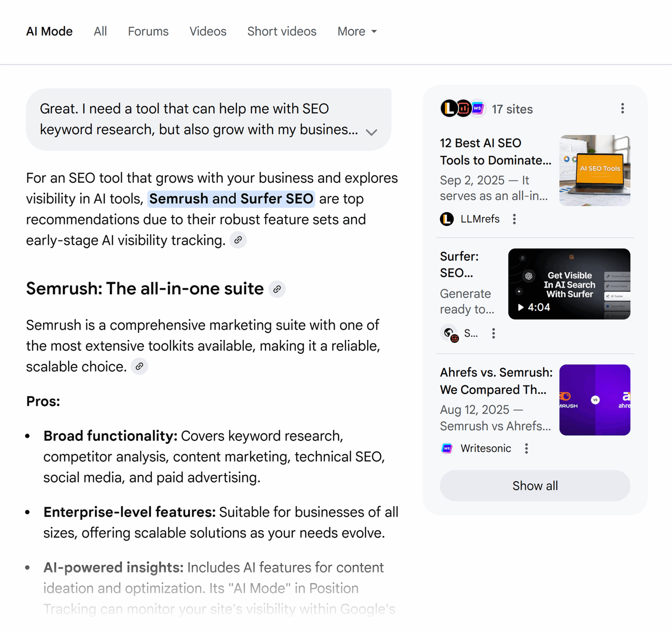672x632 pixels.
Task: Open three-dot menu beside LLMrefs source
Action: tap(514, 219)
